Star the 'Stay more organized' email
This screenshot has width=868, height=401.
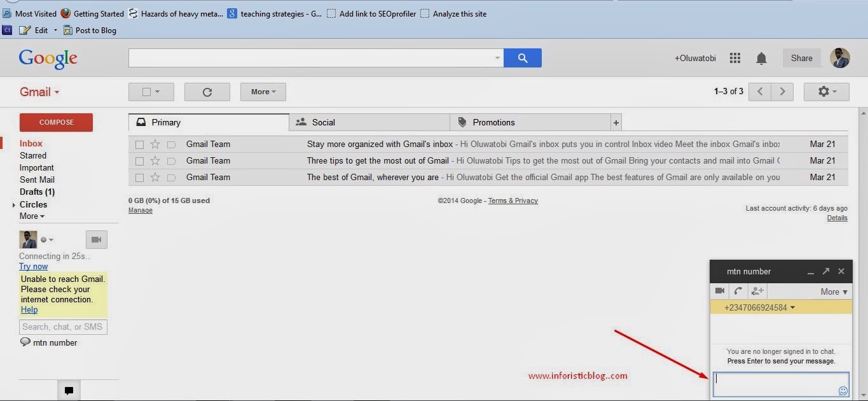coord(155,144)
